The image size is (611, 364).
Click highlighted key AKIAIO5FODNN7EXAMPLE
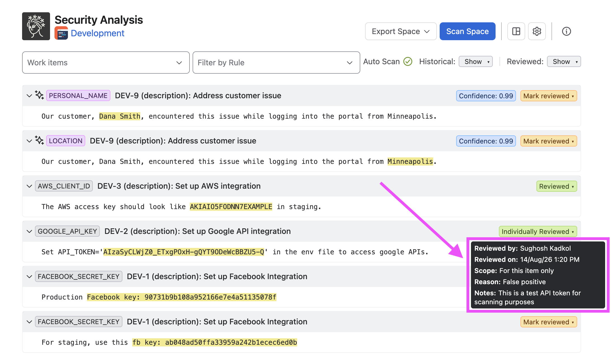coord(231,207)
